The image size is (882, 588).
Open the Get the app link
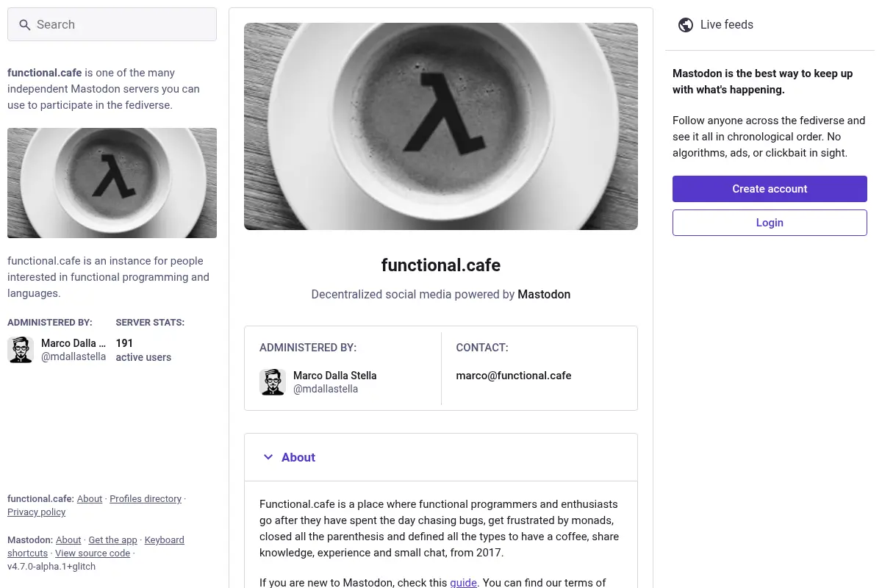(113, 540)
